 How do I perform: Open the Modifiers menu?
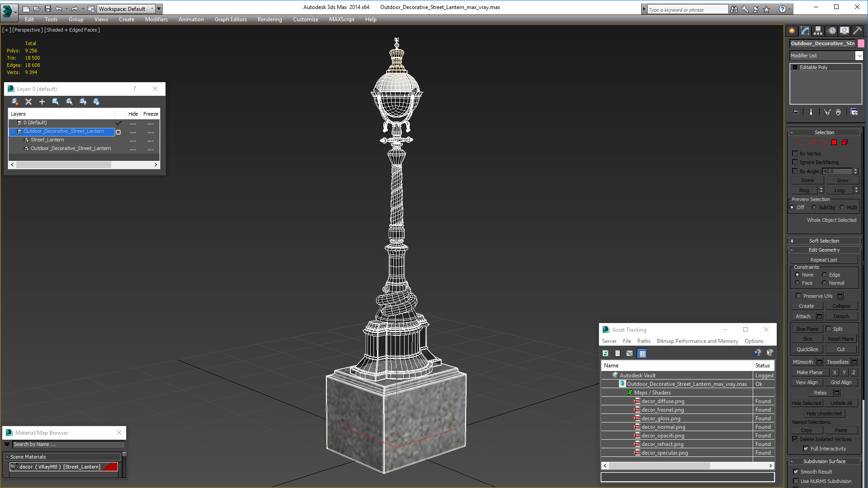[x=156, y=19]
